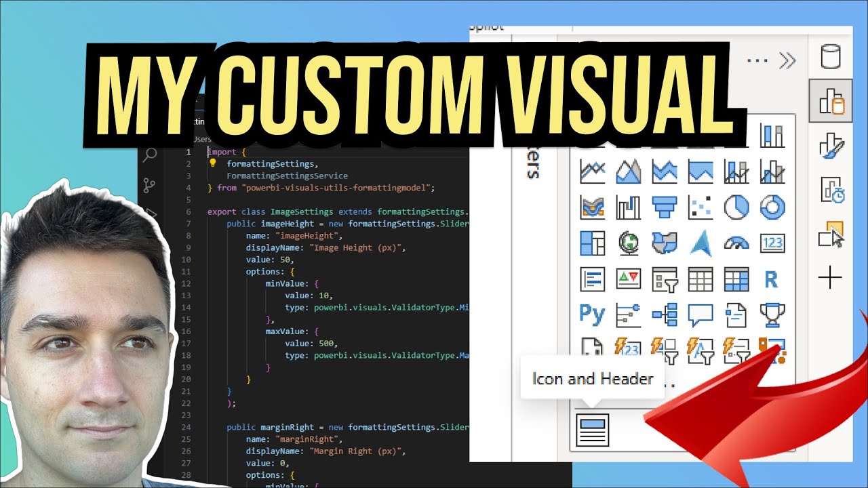Select Line and clustered column chart visual
Screen dimensions: 868x488
(x=772, y=171)
